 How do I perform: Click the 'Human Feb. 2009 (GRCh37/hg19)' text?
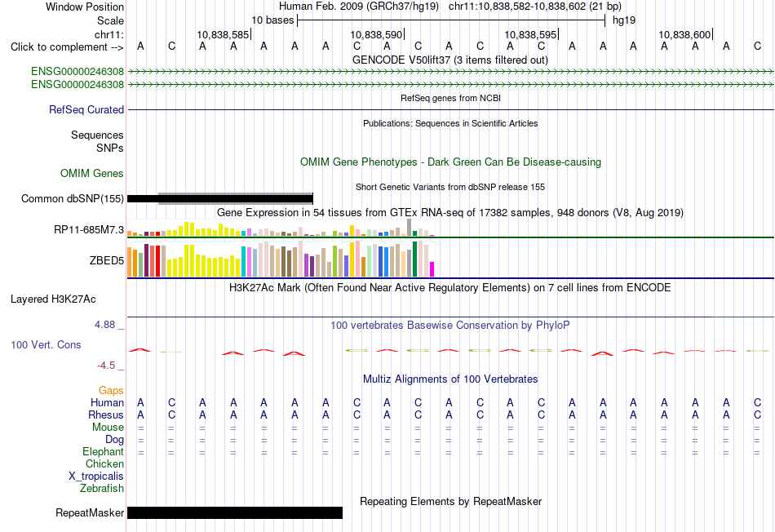(x=359, y=7)
